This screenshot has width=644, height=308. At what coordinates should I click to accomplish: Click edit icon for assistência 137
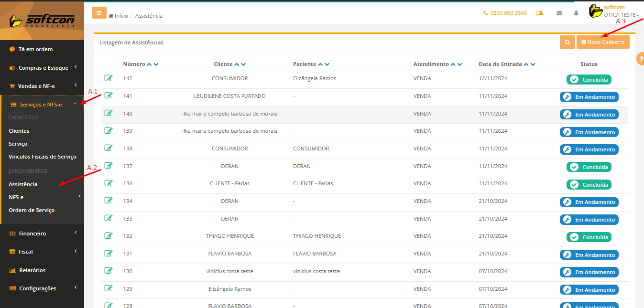click(x=109, y=166)
